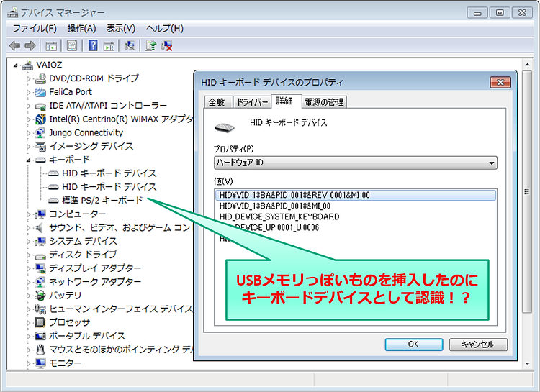This screenshot has width=540, height=392.
Task: Click the キャンセル button
Action: click(478, 345)
